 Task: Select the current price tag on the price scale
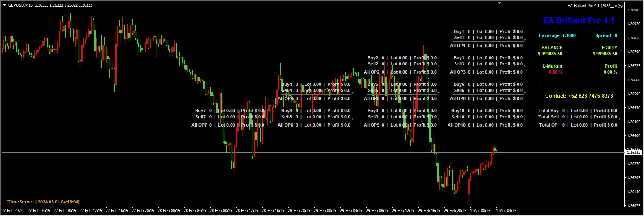point(633,152)
